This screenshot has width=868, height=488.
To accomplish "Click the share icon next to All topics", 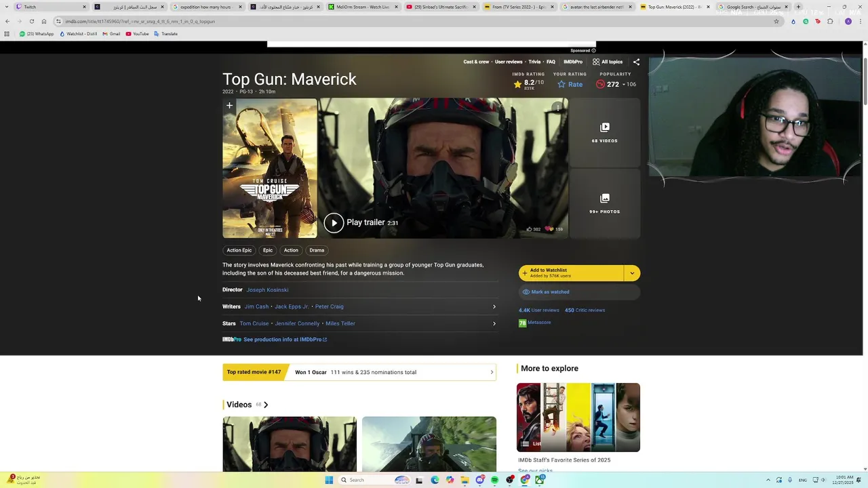I will 636,62.
